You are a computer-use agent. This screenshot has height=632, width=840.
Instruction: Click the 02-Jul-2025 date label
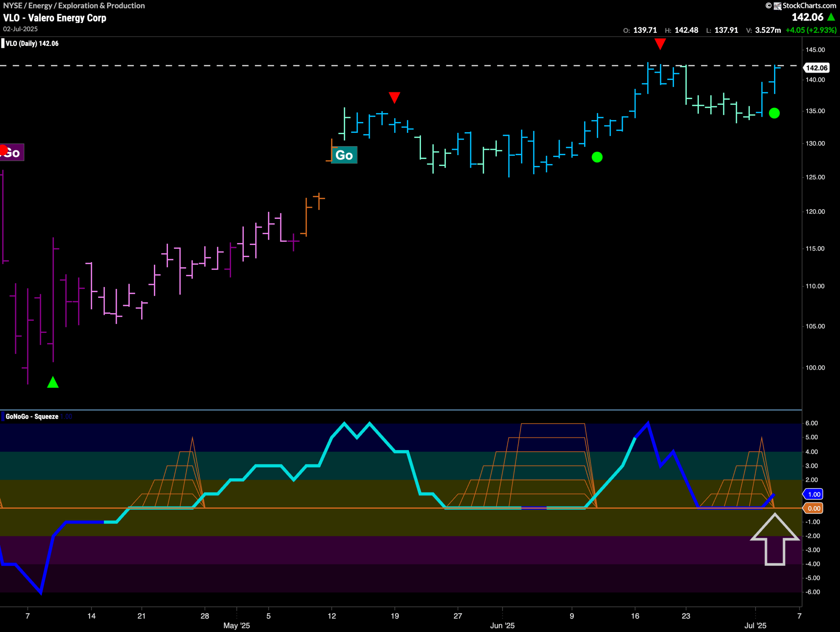click(x=20, y=29)
